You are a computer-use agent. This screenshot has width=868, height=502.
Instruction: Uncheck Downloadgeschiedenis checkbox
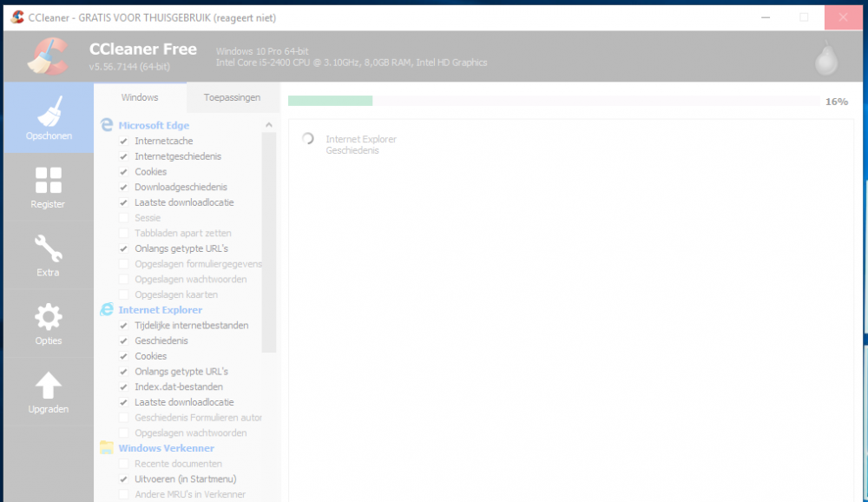pyautogui.click(x=123, y=188)
